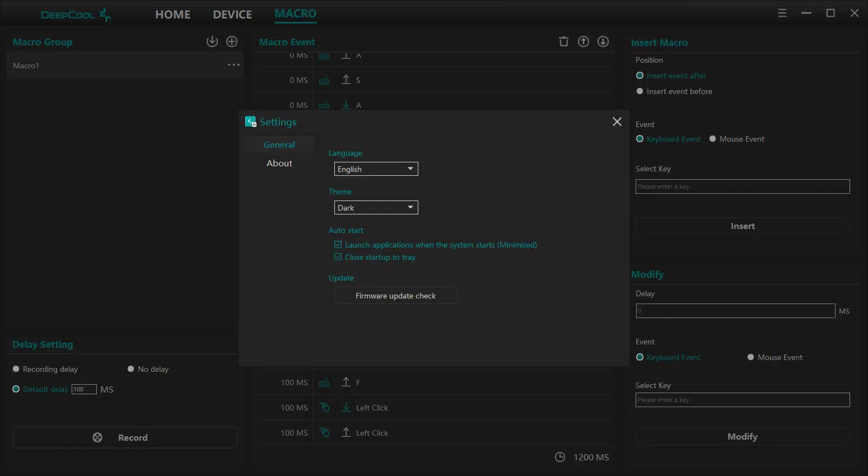
Task: Open Macro1 three-dot options menu
Action: [234, 65]
